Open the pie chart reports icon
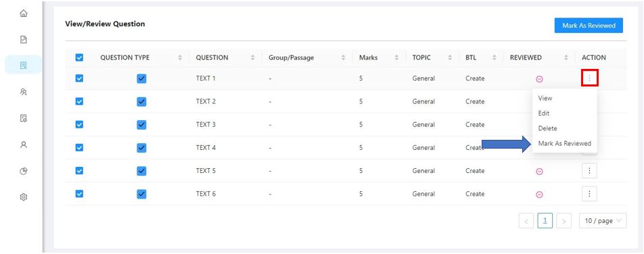This screenshot has height=254, width=644. [24, 171]
